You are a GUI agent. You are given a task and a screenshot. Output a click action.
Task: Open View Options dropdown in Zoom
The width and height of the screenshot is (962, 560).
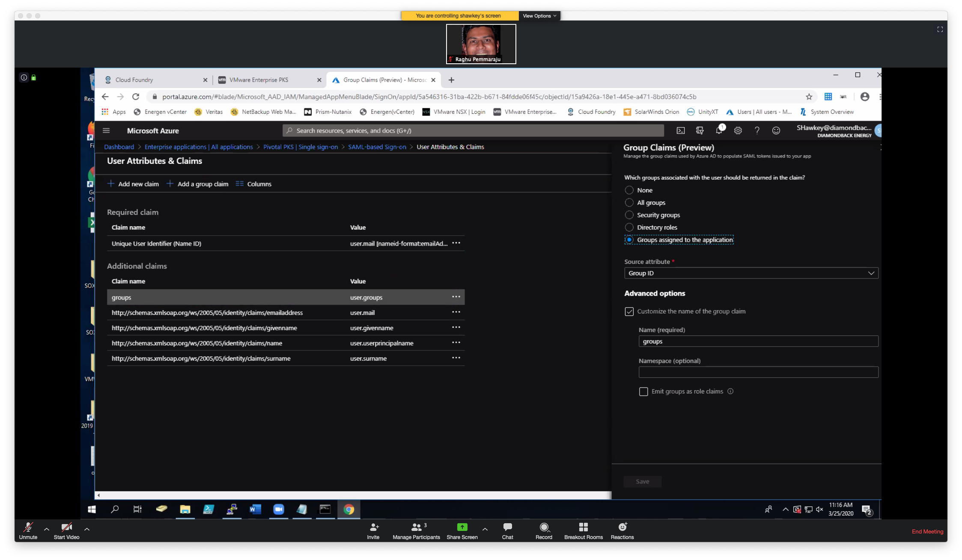coord(539,16)
